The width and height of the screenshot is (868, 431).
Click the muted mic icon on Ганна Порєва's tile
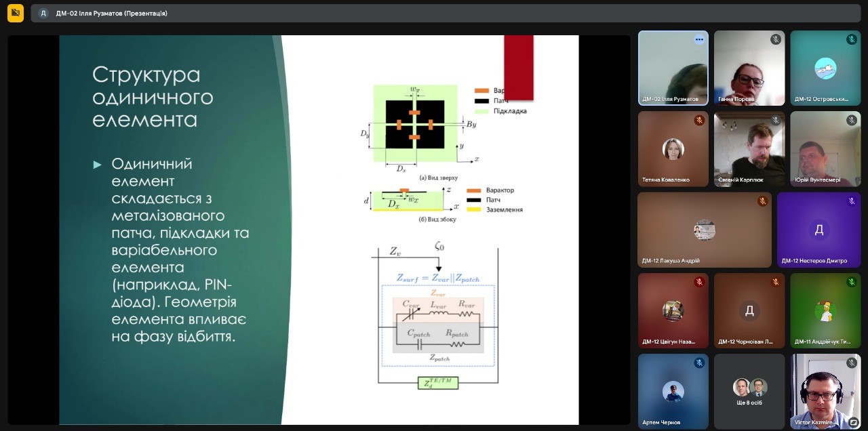pos(776,39)
